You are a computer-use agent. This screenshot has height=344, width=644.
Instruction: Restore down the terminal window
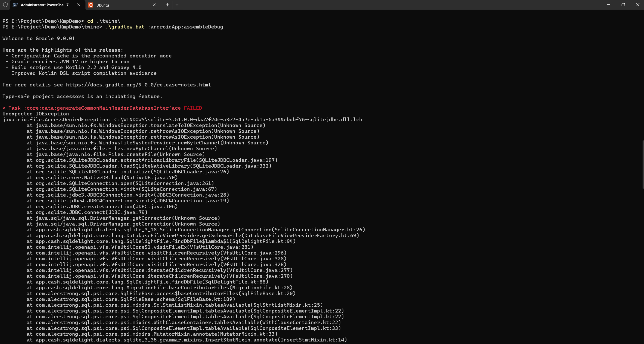click(x=623, y=5)
